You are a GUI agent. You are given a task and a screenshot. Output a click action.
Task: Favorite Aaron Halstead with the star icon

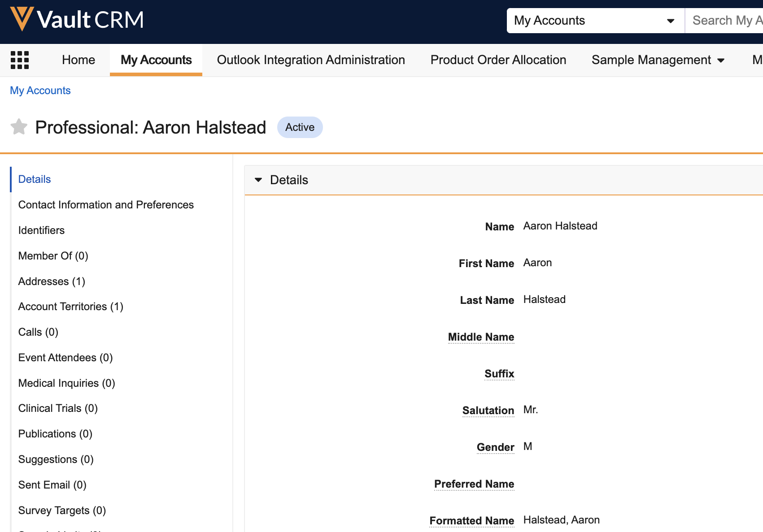coord(19,127)
